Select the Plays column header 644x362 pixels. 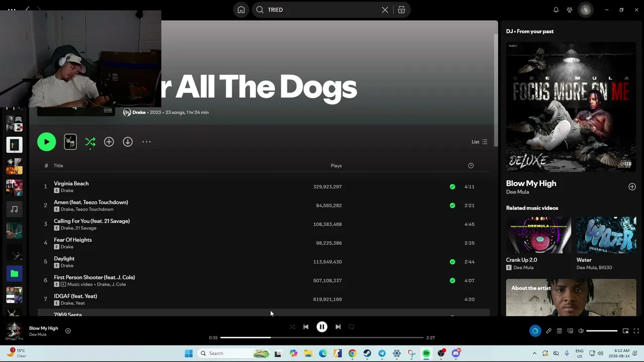pos(336,165)
